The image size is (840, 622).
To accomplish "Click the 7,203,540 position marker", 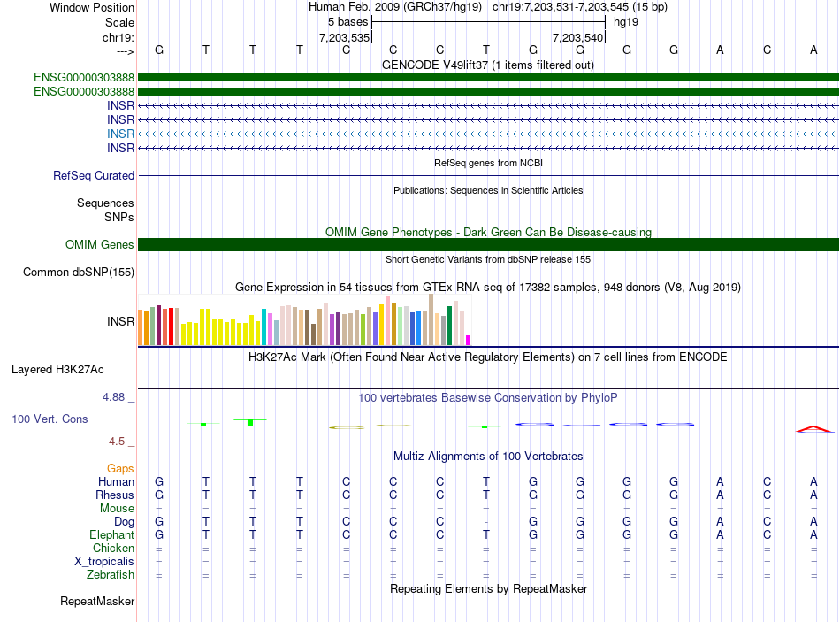I will tap(577, 38).
